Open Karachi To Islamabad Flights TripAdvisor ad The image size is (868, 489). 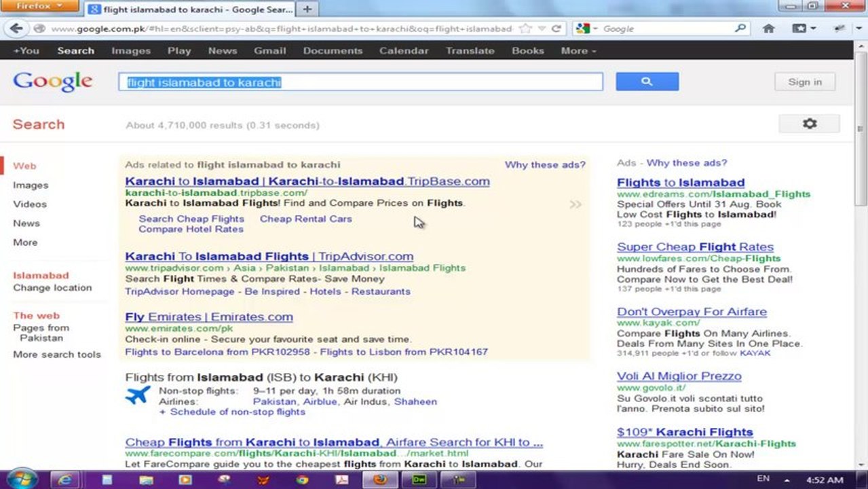pos(269,257)
